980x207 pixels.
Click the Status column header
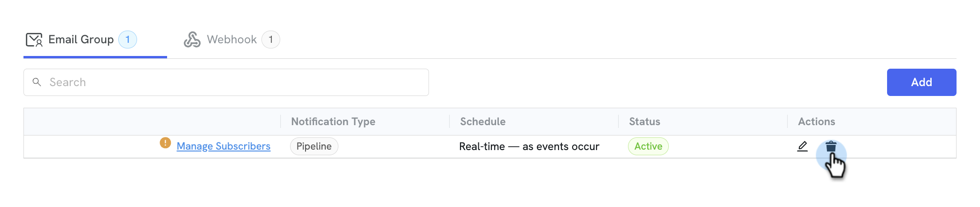tap(644, 121)
